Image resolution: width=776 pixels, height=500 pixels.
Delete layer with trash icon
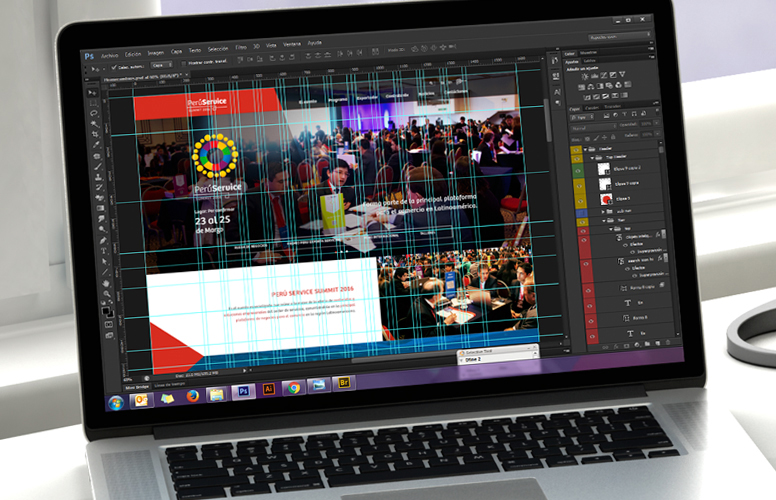pos(668,343)
